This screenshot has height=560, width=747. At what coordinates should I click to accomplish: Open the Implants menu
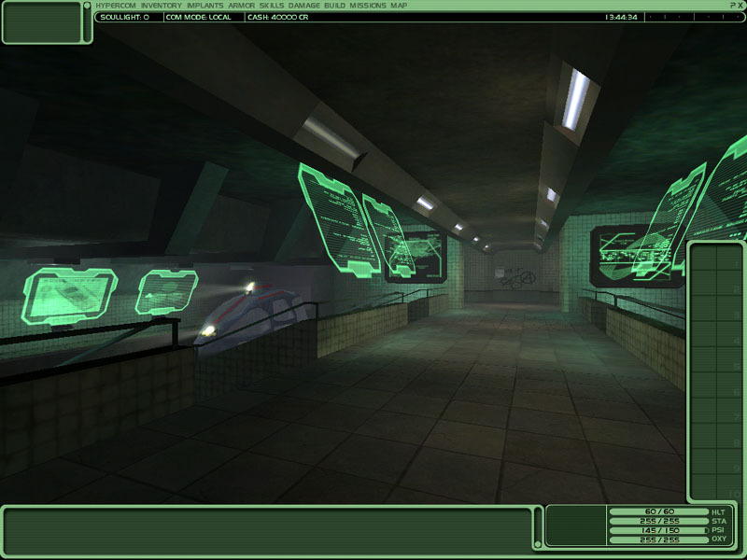click(204, 6)
